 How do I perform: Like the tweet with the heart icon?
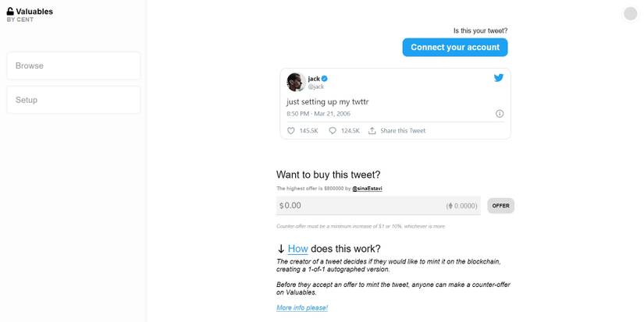291,131
